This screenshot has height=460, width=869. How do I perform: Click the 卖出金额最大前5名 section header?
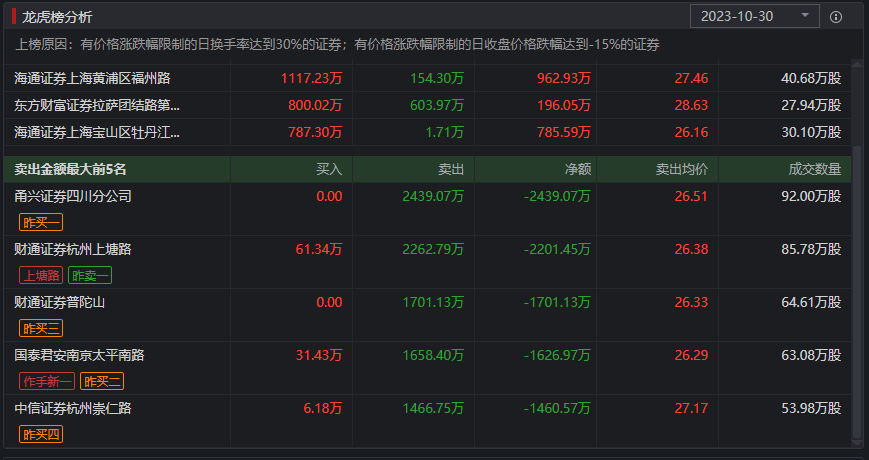click(71, 170)
